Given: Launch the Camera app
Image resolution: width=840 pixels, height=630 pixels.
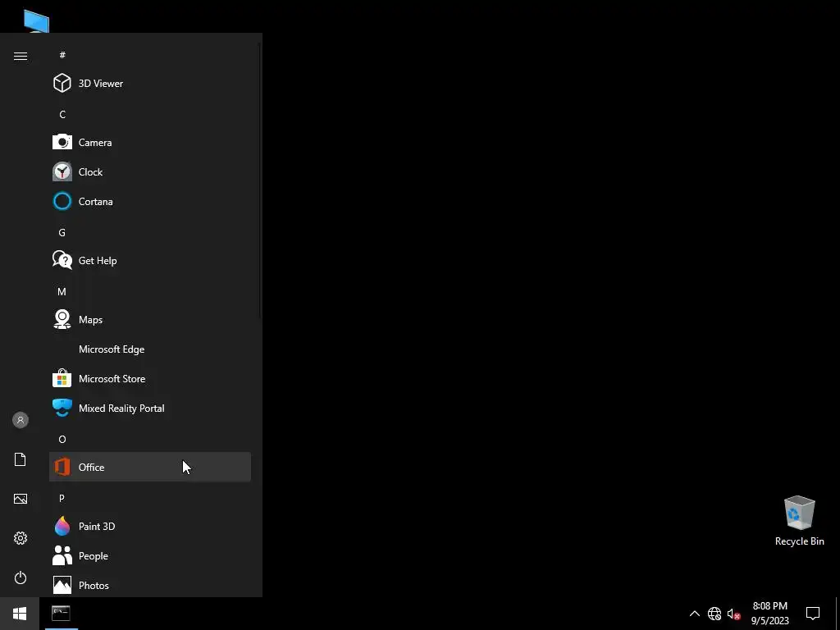Looking at the screenshot, I should coord(150,143).
